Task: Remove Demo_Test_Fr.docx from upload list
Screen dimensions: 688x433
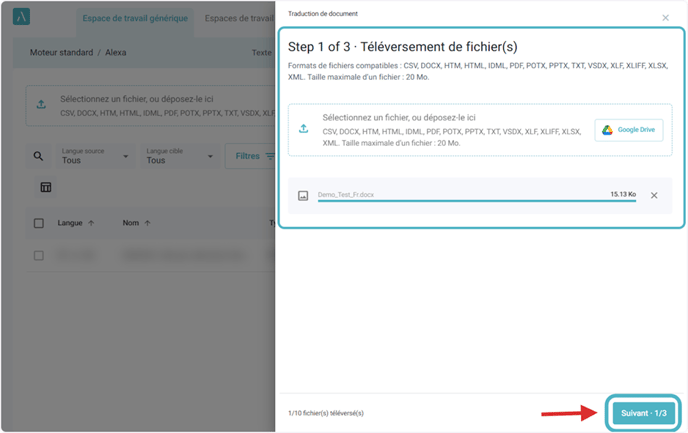Action: click(654, 195)
